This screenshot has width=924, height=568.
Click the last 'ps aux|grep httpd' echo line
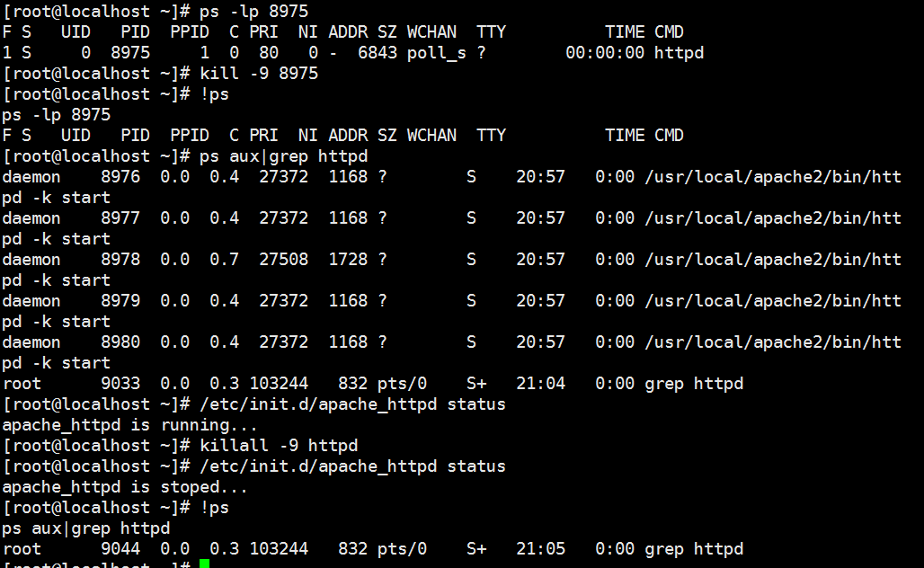[86, 528]
